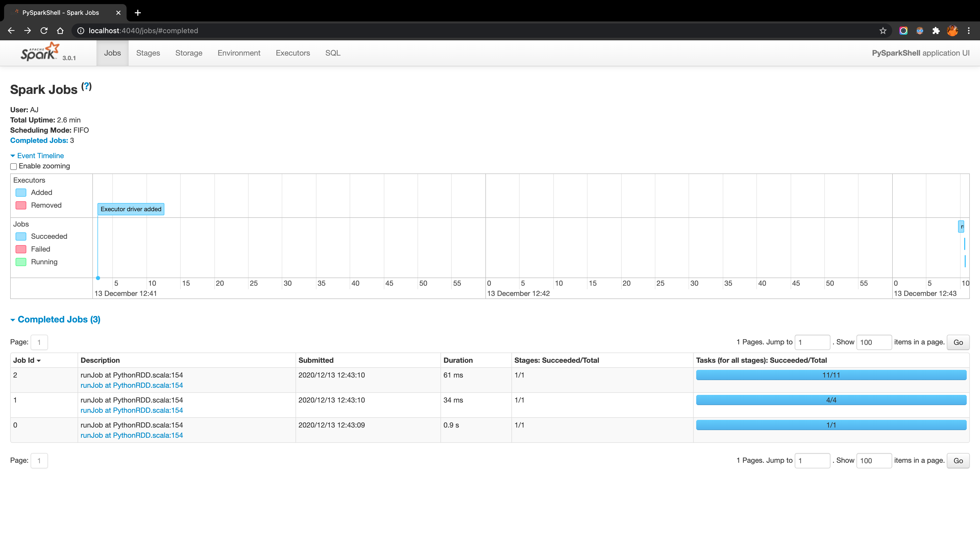980x551 pixels.
Task: Go to the browser home page
Action: click(60, 30)
